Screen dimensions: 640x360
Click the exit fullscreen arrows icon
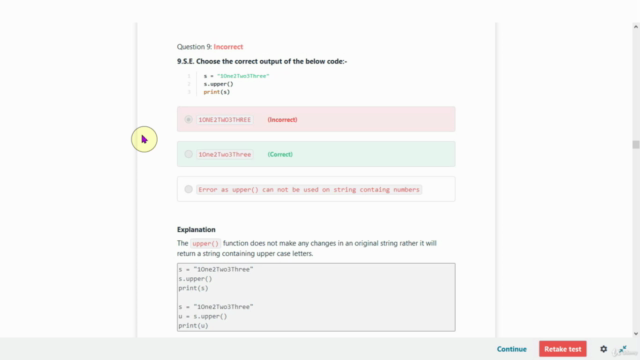pos(622,349)
